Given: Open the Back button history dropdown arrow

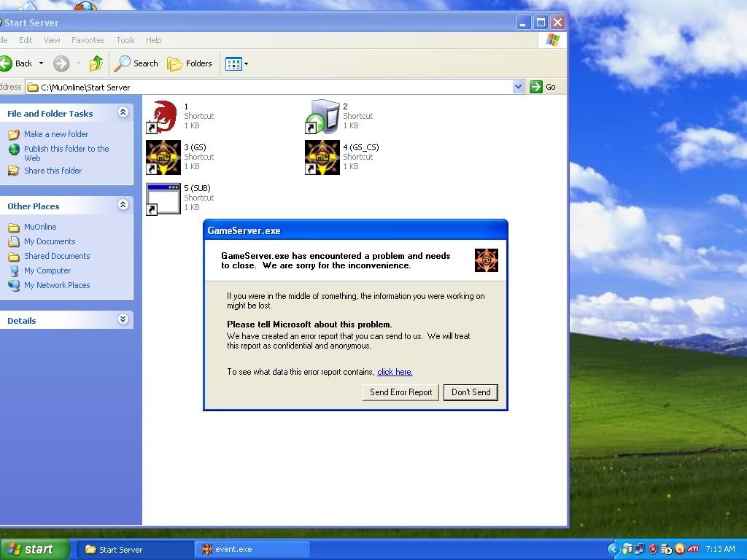Looking at the screenshot, I should [41, 63].
